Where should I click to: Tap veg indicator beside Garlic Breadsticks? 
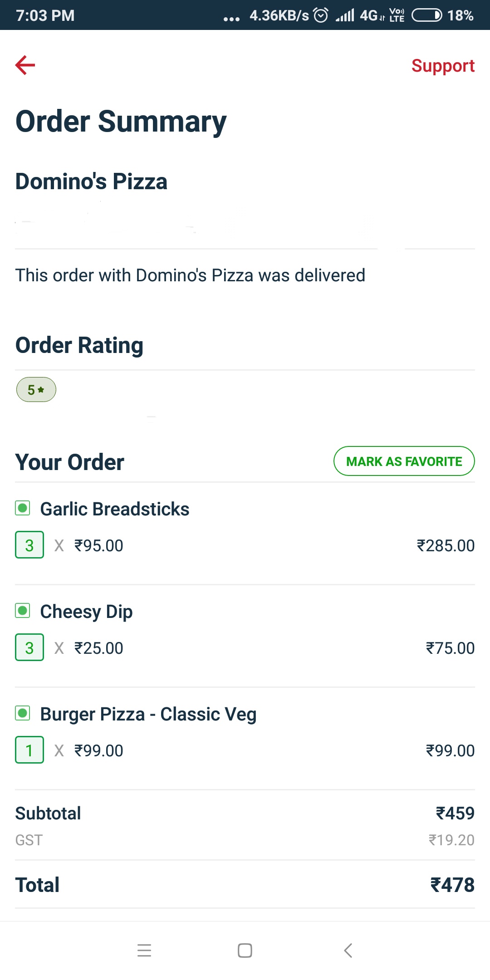[x=23, y=508]
